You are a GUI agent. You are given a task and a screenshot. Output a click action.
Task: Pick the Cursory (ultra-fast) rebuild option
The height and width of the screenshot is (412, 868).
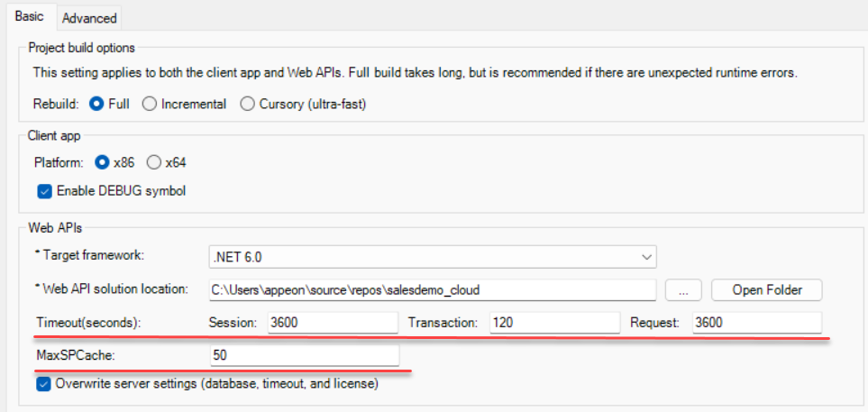[x=248, y=104]
